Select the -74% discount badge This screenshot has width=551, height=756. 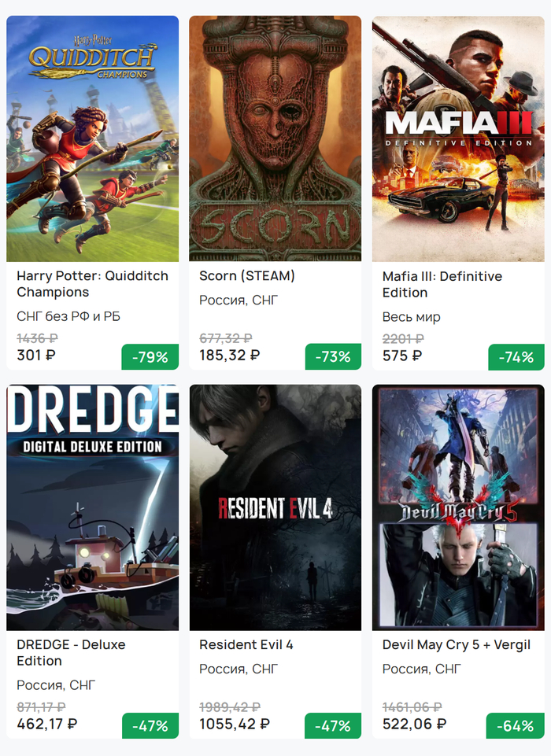516,357
